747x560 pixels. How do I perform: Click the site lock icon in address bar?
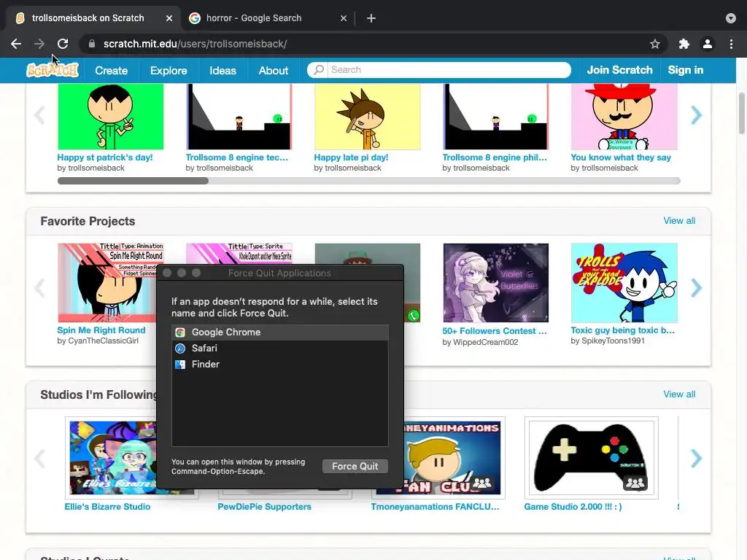91,44
